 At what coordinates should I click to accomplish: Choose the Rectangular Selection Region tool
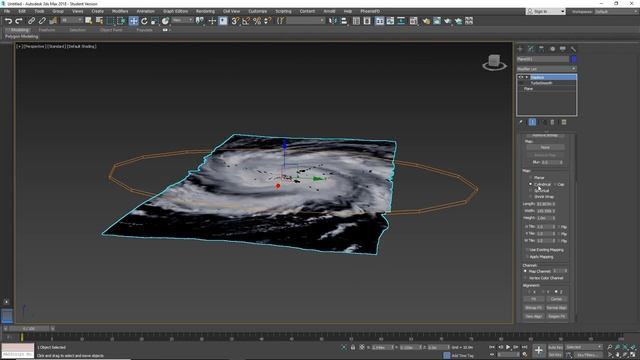(x=111, y=21)
